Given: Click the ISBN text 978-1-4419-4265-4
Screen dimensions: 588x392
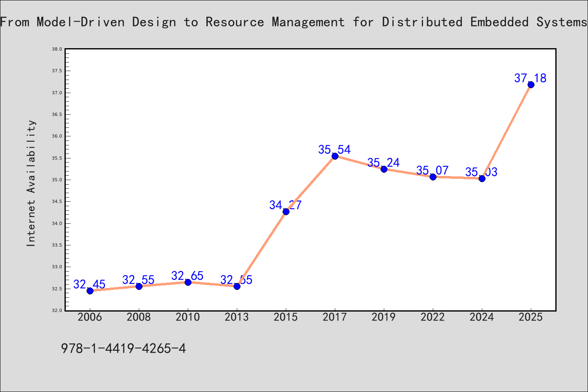Looking at the screenshot, I should 123,348.
